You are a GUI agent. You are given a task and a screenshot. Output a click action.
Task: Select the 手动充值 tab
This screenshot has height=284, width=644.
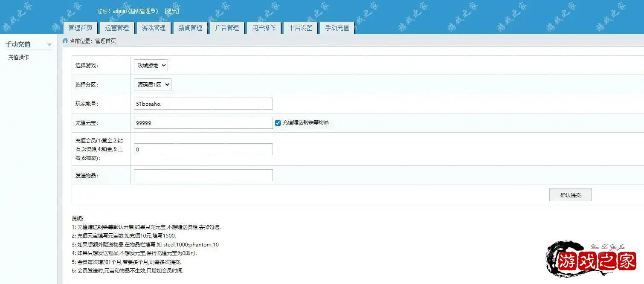click(x=337, y=28)
